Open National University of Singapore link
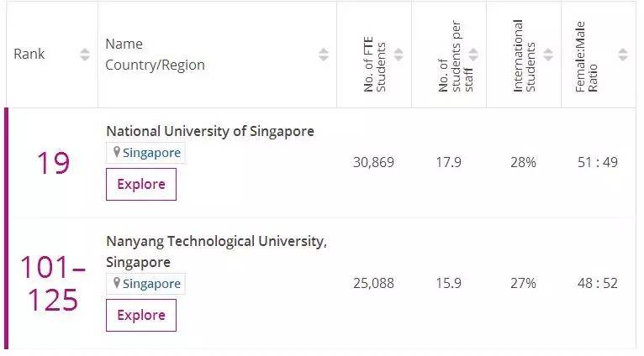The image size is (644, 356). coord(209,131)
